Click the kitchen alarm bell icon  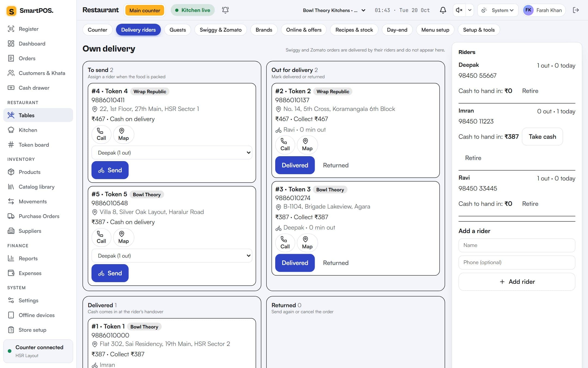[x=225, y=10]
